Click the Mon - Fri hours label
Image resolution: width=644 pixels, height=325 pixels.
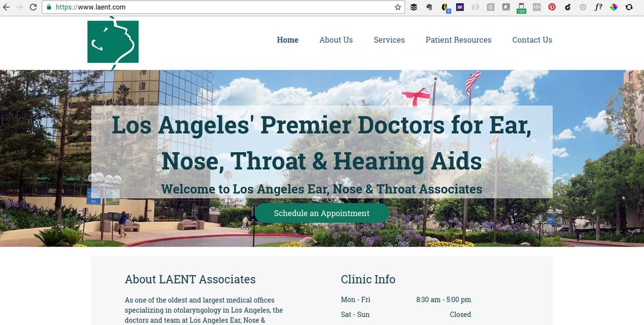click(355, 300)
